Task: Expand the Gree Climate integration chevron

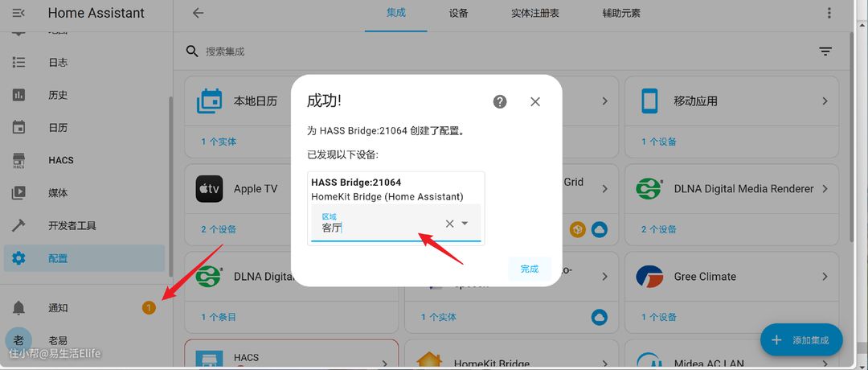Action: tap(825, 277)
